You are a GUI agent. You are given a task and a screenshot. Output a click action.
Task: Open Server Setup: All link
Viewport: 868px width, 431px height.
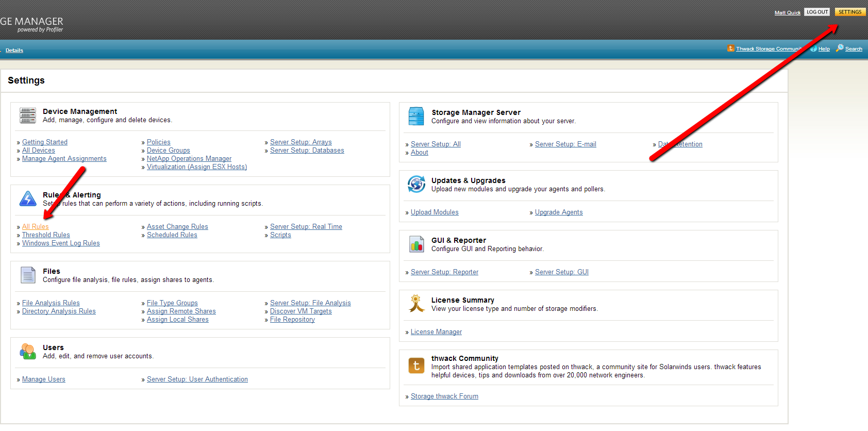(x=436, y=144)
